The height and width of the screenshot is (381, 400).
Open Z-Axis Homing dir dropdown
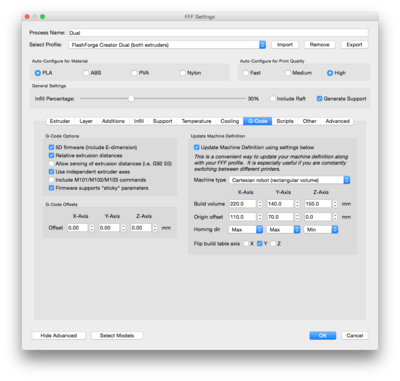(x=321, y=229)
